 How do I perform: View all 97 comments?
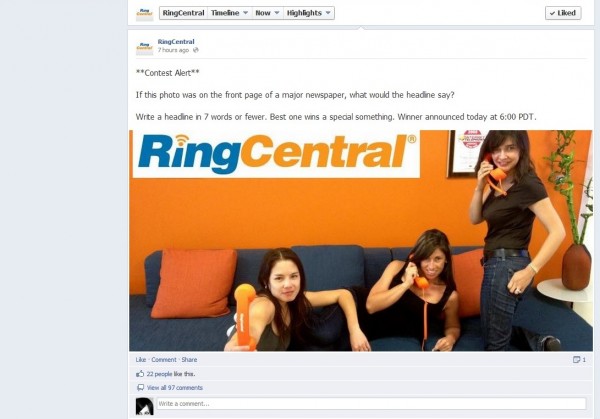175,388
